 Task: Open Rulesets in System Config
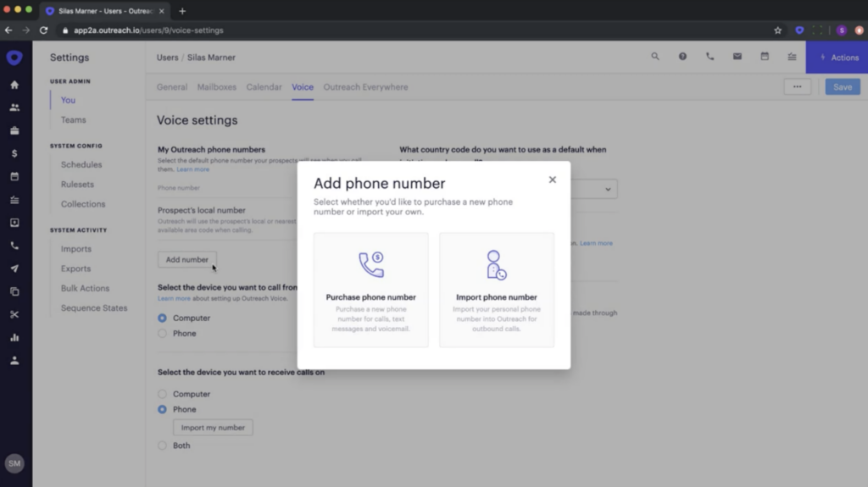pyautogui.click(x=77, y=185)
